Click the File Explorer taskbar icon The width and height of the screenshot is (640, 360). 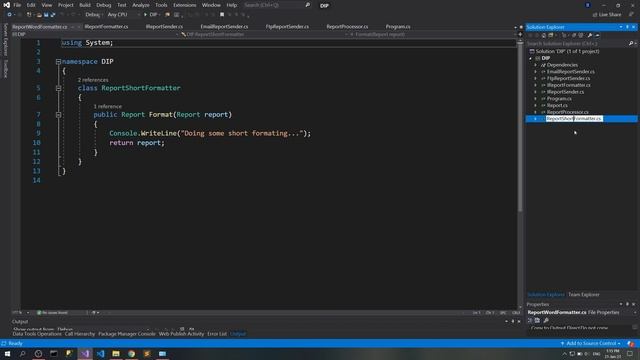[x=116, y=353]
